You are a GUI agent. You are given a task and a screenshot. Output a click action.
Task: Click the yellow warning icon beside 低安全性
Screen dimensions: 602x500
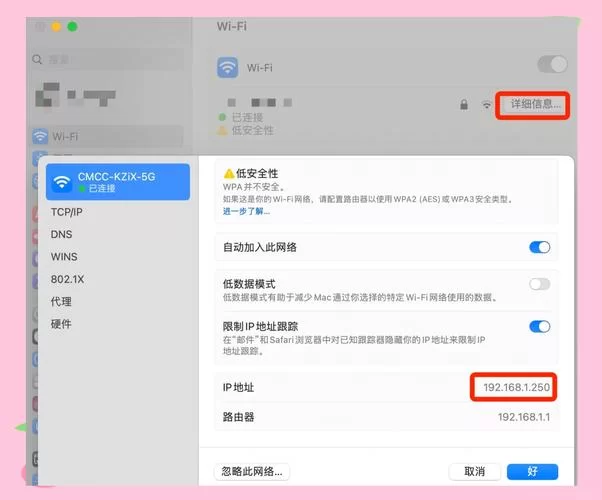click(x=229, y=174)
